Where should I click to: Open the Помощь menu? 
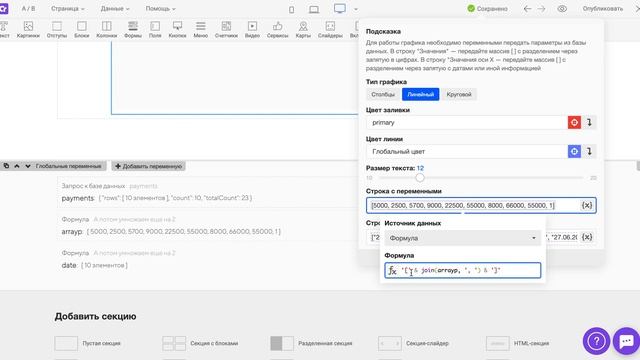(160, 9)
